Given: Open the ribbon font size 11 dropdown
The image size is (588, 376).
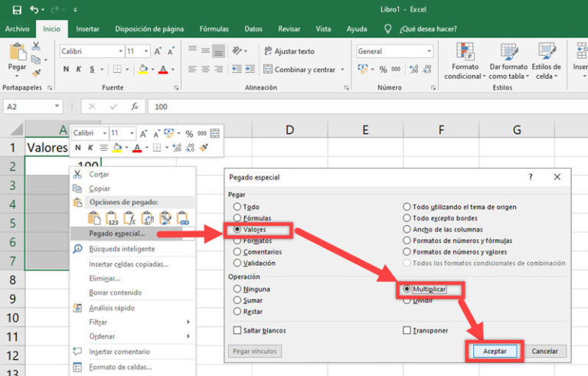Looking at the screenshot, I should point(146,51).
